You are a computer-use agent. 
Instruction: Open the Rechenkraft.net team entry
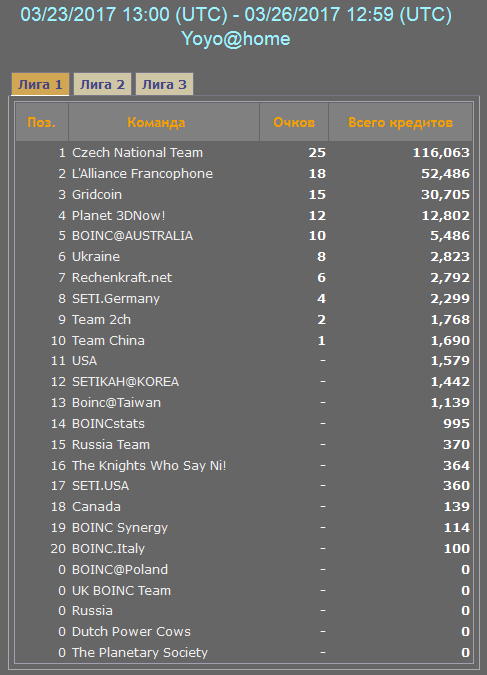(x=122, y=278)
